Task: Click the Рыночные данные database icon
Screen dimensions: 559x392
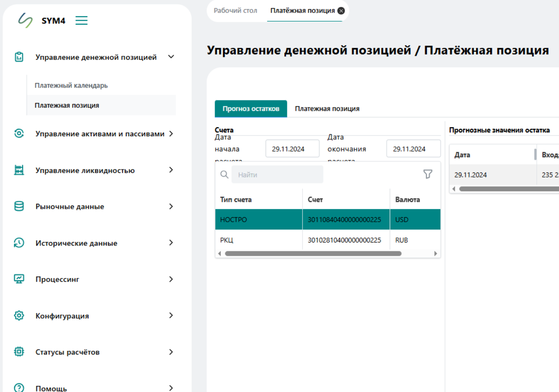Action: pos(19,206)
